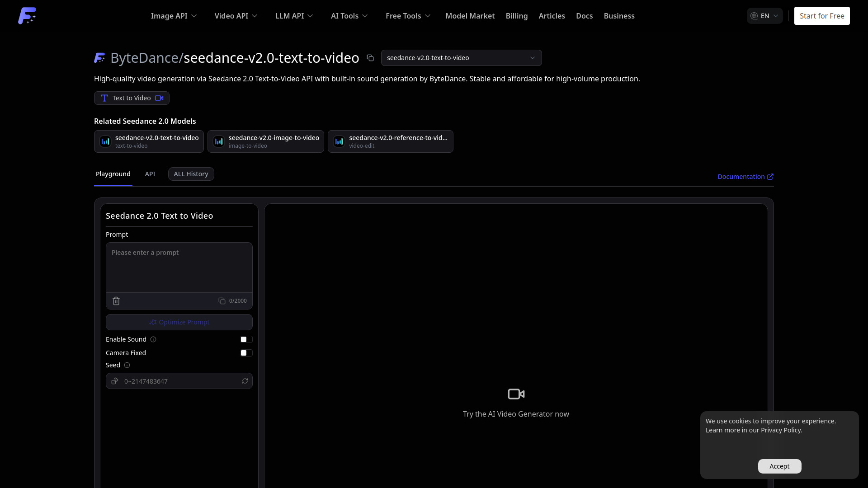Toggle the Enable Sound switch
This screenshot has height=488, width=868.
(246, 339)
